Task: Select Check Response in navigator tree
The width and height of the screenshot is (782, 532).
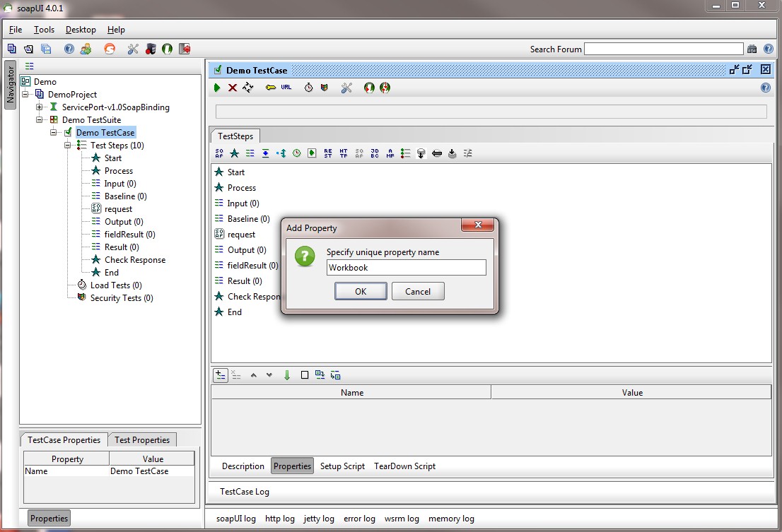Action: coord(134,260)
